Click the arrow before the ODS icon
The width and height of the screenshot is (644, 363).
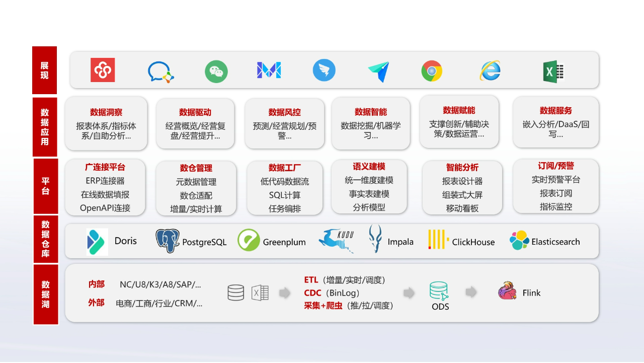pos(409,293)
